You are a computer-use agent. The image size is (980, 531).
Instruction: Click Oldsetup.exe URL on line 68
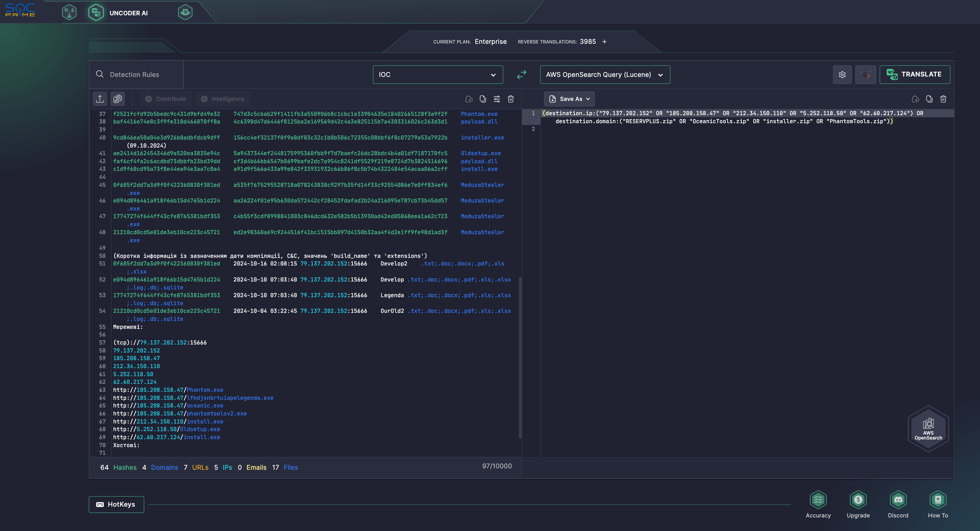coord(166,429)
